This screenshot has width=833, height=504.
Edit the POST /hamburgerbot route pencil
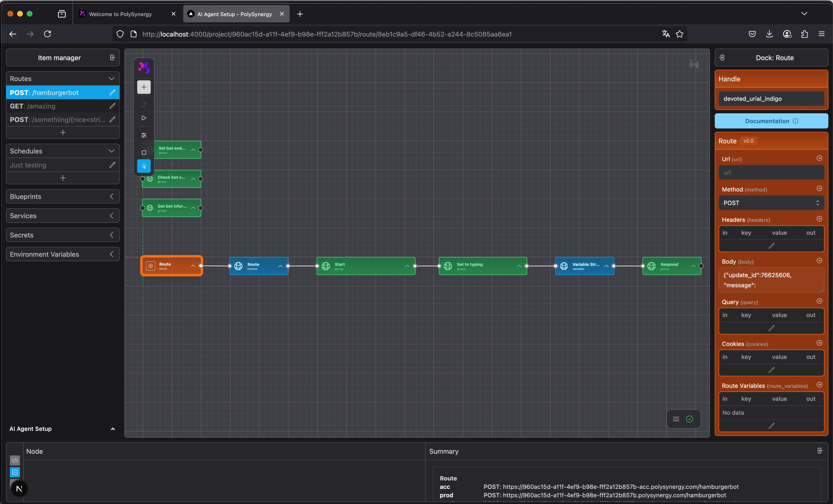(112, 92)
